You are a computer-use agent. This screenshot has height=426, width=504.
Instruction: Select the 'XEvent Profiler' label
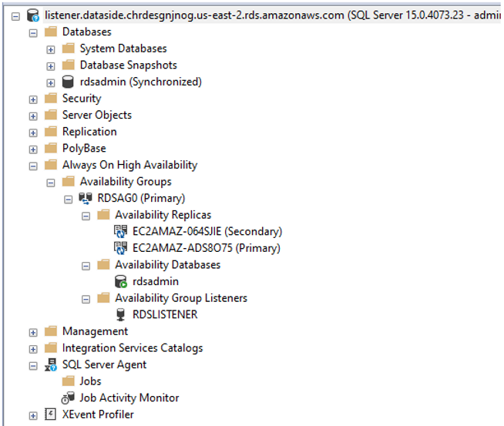tap(98, 414)
